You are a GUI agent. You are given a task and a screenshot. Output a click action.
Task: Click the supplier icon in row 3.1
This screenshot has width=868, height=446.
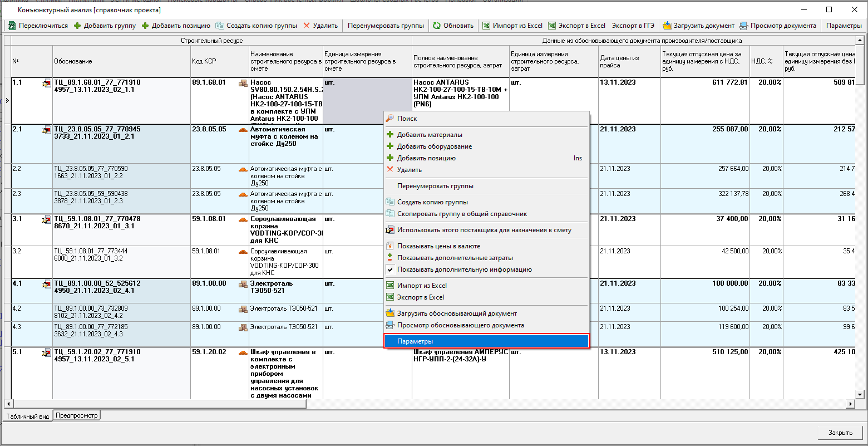pos(47,220)
